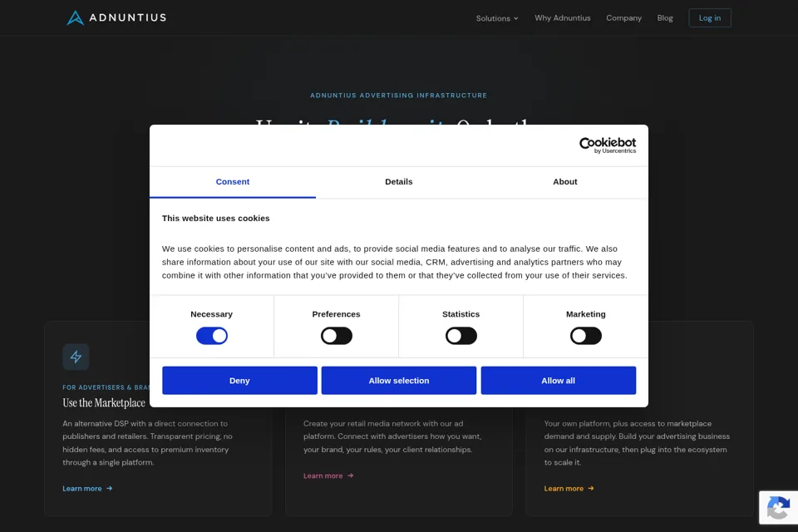Click arrow next to blue Learn more

[x=110, y=488]
